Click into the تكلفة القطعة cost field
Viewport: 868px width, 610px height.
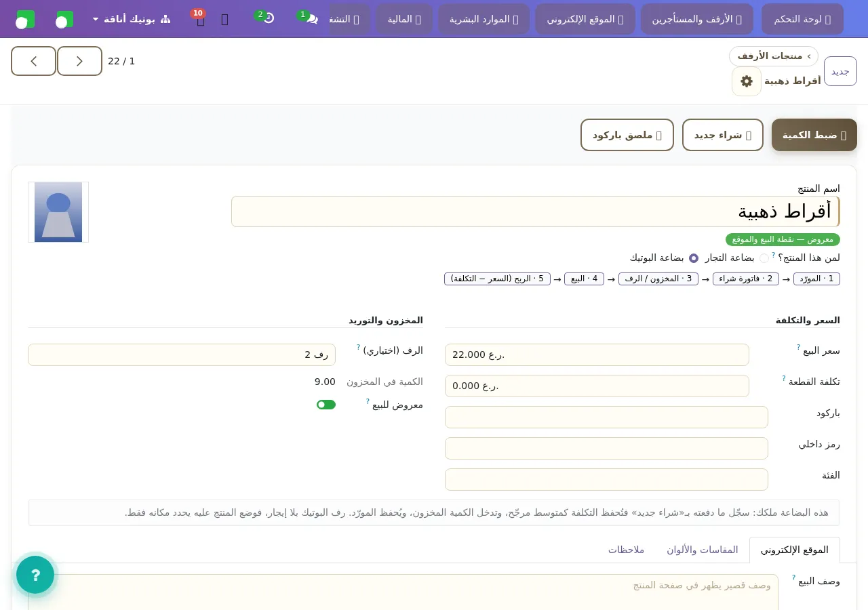pyautogui.click(x=597, y=386)
